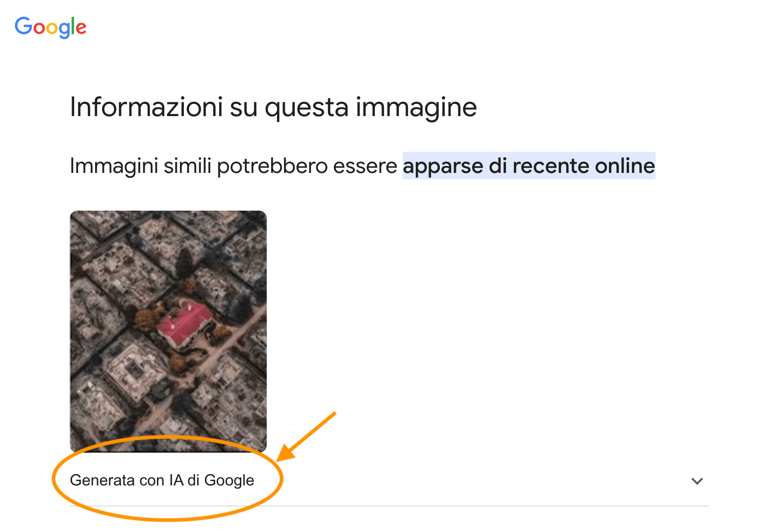Screen dimensions: 759x532
Task: Select the Immagini simili potrebbero essere text
Action: [x=233, y=166]
